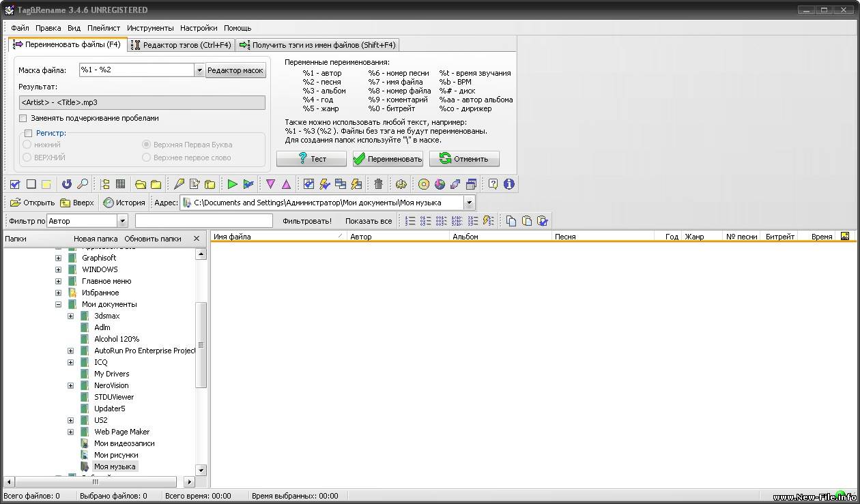
Task: Click the pink downward triangle icon
Action: [x=270, y=184]
